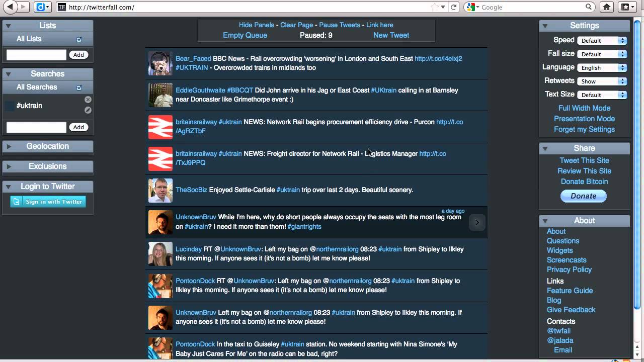Screen dimensions: 644x362
Task: Collapse the Settings panel
Action: (545, 26)
